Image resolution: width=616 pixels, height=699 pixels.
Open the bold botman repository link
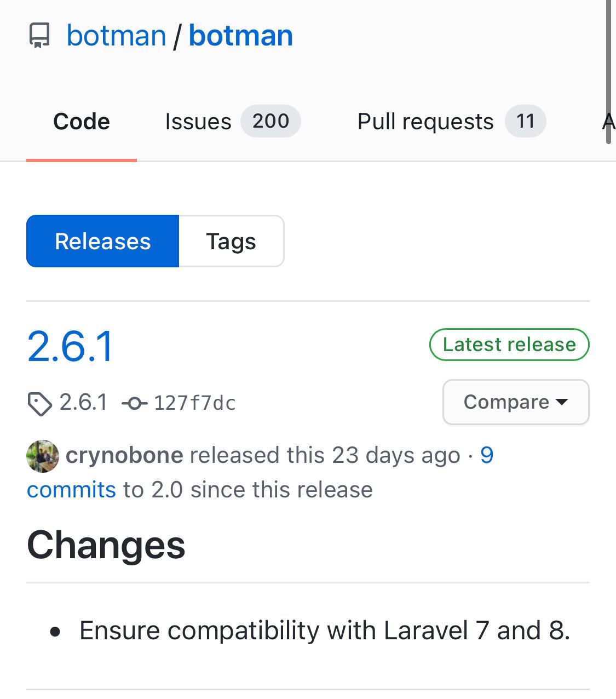point(241,36)
